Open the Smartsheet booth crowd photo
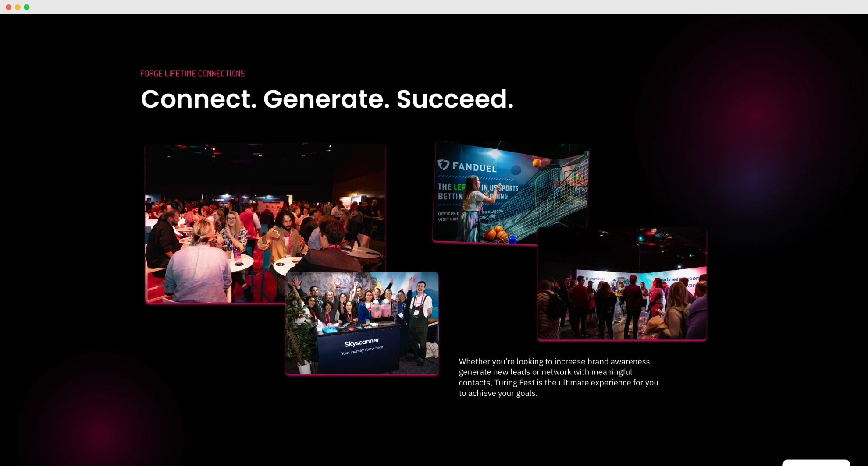 [x=622, y=284]
